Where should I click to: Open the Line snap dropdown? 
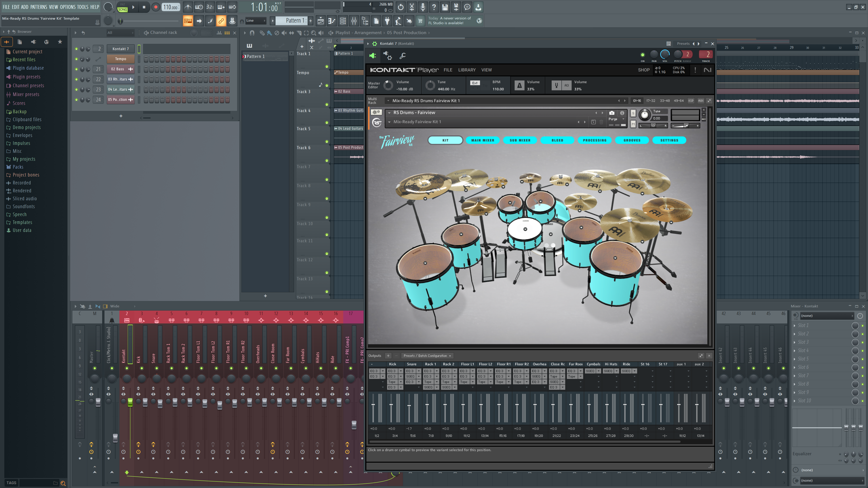pyautogui.click(x=255, y=21)
